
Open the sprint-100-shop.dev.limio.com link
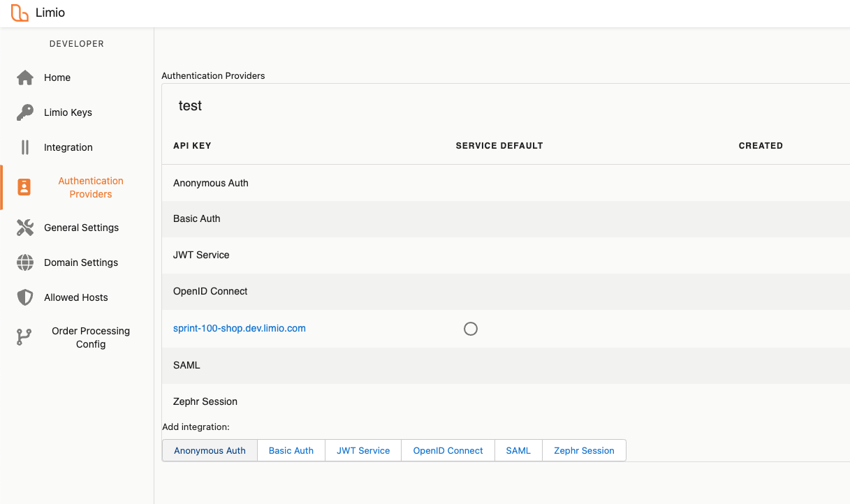coord(239,328)
